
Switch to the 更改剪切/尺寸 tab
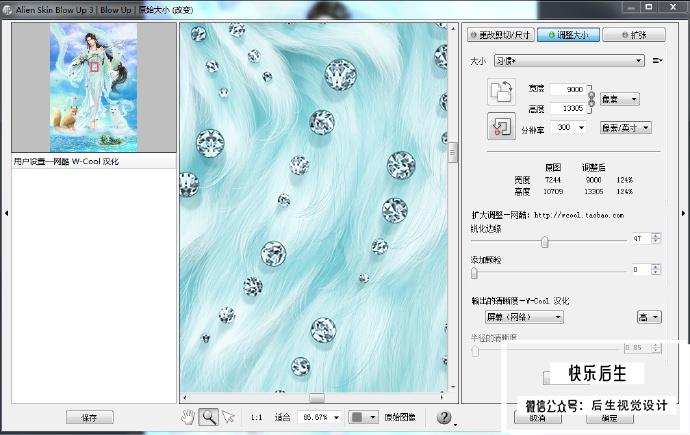point(501,35)
